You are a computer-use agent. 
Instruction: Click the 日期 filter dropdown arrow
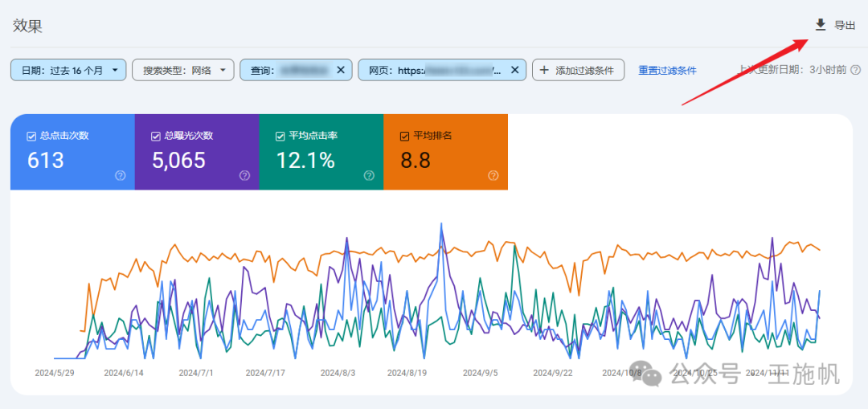[x=115, y=70]
